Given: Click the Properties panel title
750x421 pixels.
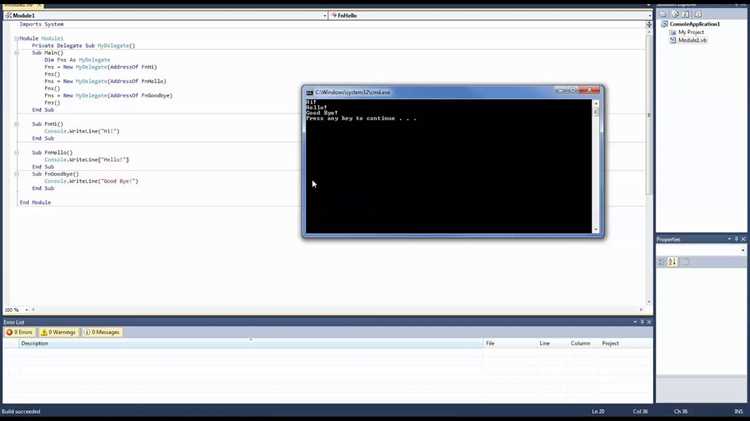Looking at the screenshot, I should point(668,239).
